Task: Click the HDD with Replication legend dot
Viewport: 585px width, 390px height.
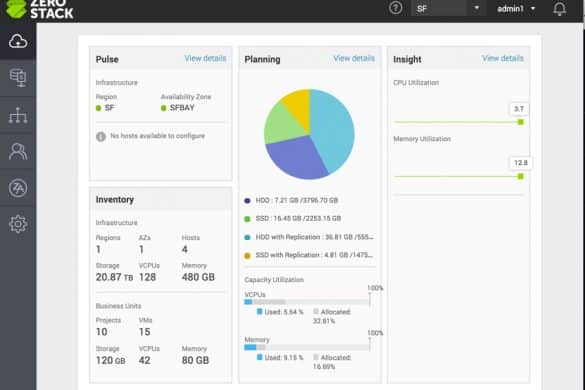Action: point(247,237)
